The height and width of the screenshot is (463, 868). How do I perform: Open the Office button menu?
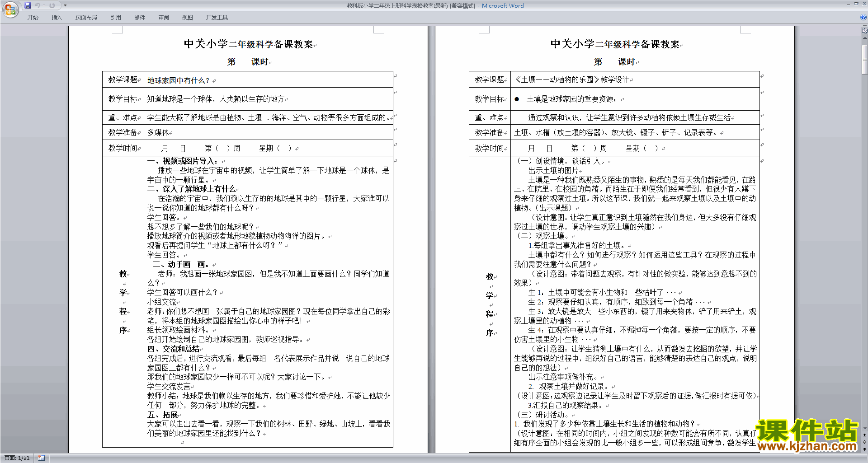coord(10,9)
